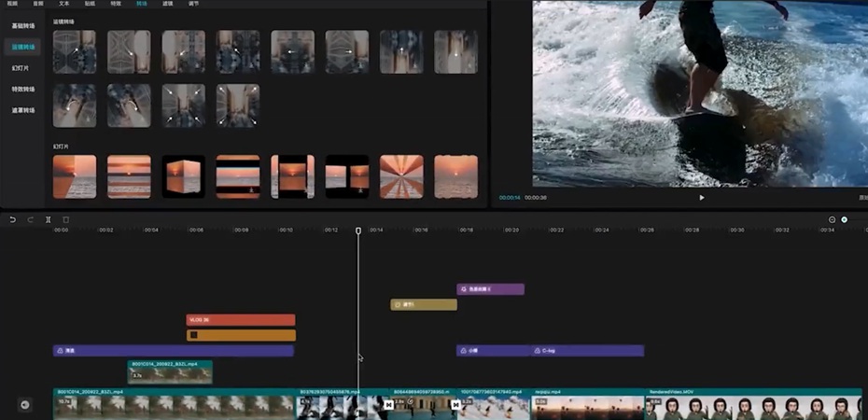Open the 转场 tab in top bar
This screenshot has width=868, height=420.
tap(141, 4)
